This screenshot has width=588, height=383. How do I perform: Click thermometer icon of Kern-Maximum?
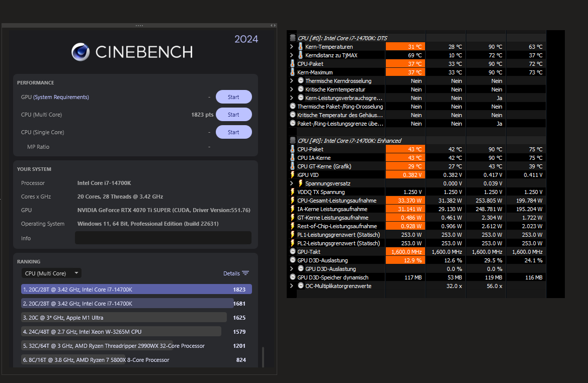293,72
